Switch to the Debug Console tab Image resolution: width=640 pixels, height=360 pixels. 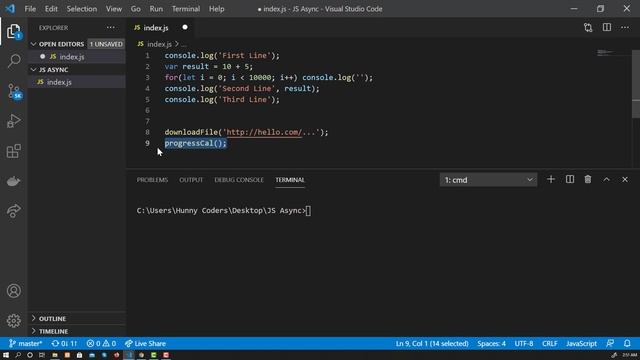(x=239, y=180)
